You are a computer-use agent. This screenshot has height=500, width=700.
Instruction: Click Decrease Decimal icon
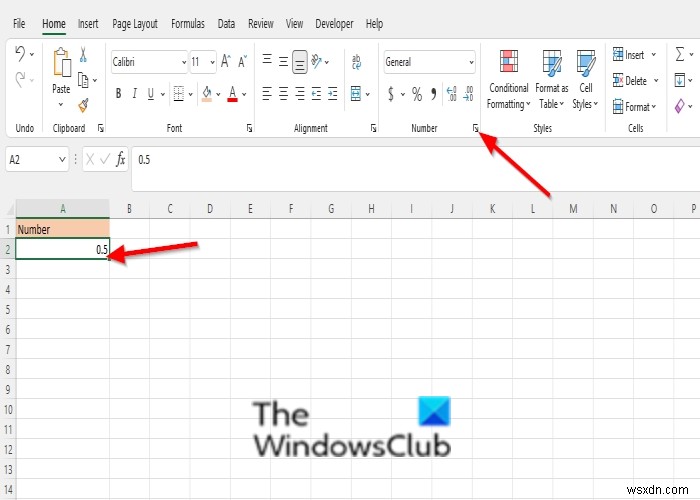click(x=468, y=94)
